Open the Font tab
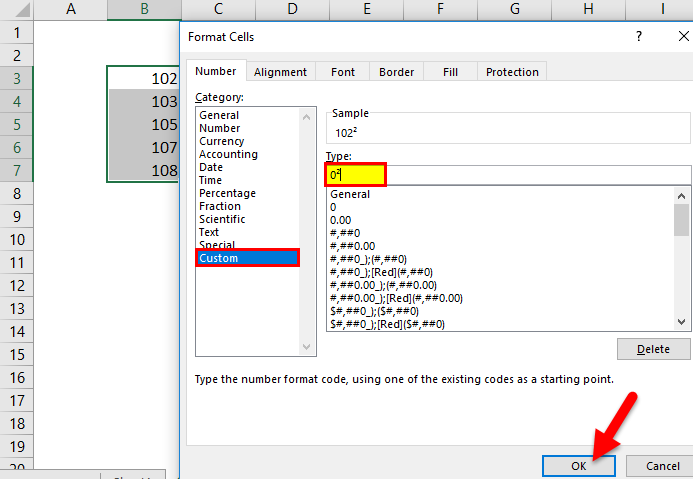This screenshot has width=693, height=479. point(343,72)
